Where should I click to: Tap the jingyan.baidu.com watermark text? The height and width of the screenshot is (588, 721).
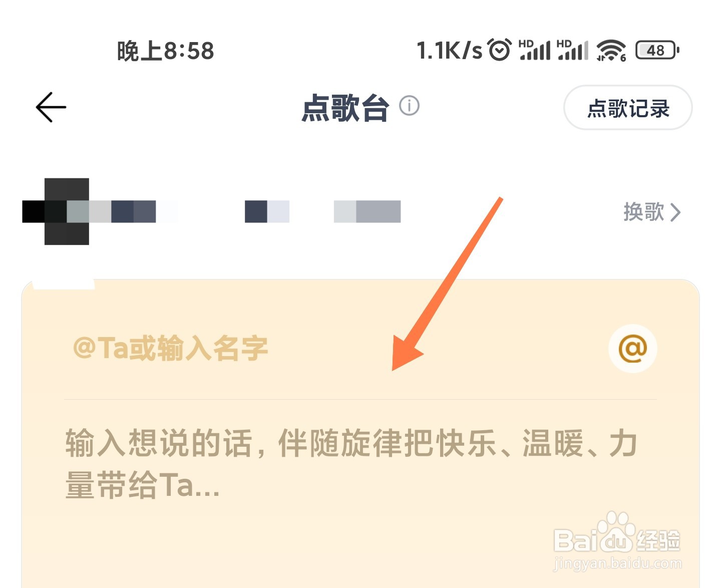[617, 563]
